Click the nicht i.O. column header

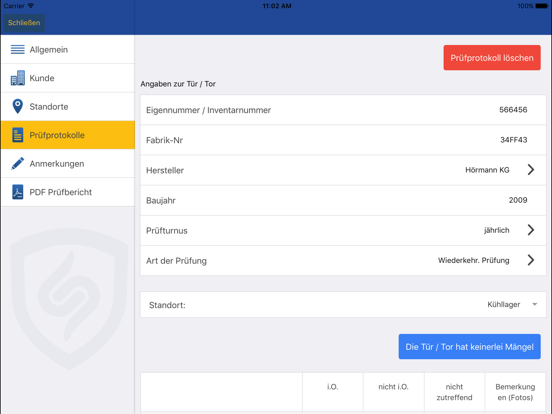(393, 387)
